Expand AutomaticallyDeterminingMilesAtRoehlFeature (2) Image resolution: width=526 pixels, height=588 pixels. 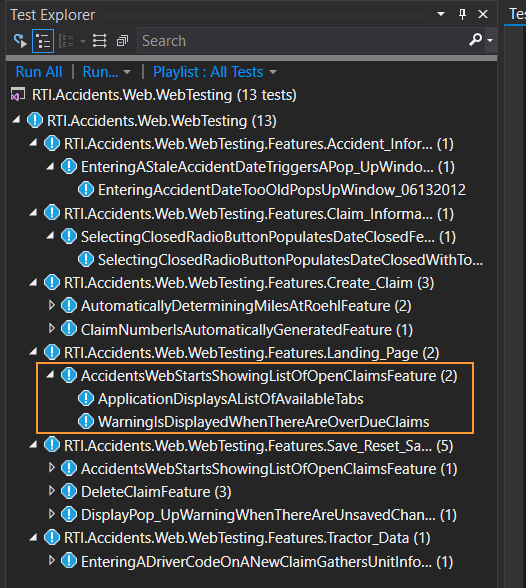click(x=52, y=305)
